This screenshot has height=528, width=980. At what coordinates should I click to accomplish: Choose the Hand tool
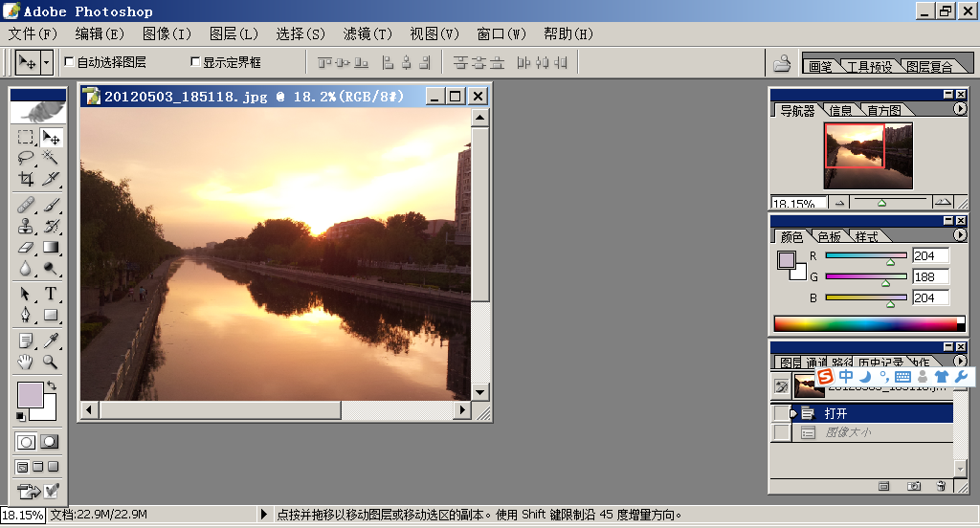coord(26,363)
